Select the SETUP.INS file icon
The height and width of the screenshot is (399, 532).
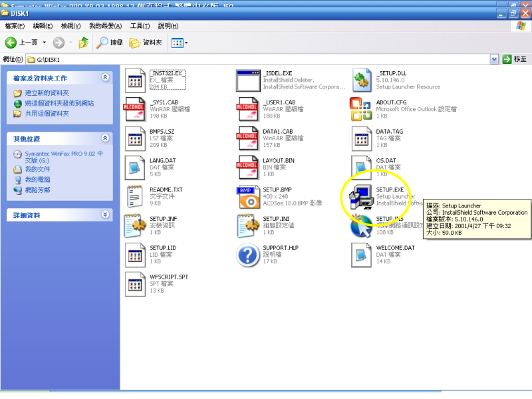pos(361,225)
